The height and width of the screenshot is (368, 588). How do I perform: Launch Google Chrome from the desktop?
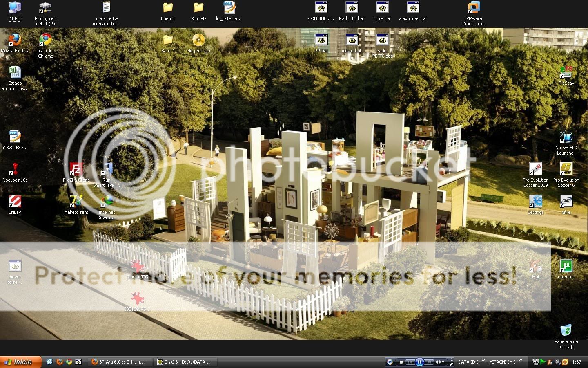pyautogui.click(x=45, y=40)
